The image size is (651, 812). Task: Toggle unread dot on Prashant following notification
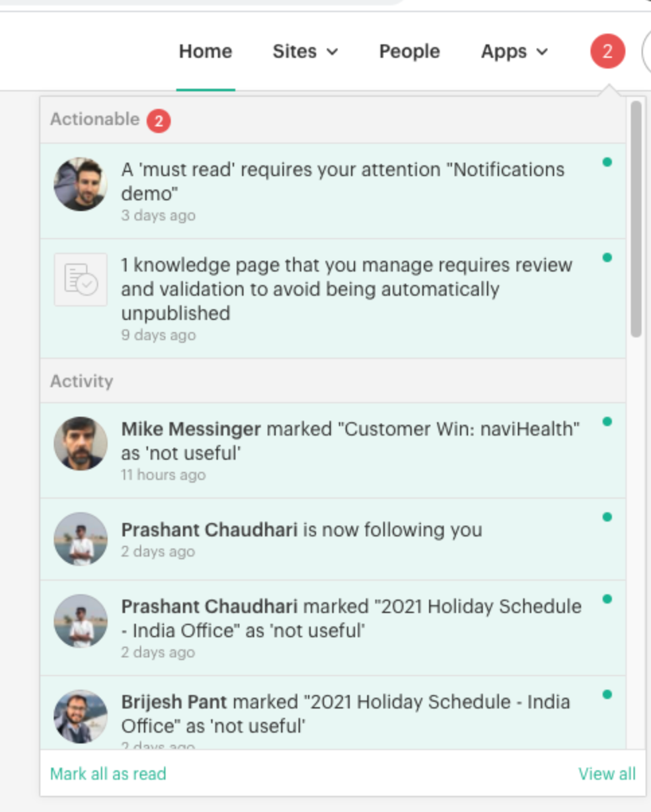point(607,517)
